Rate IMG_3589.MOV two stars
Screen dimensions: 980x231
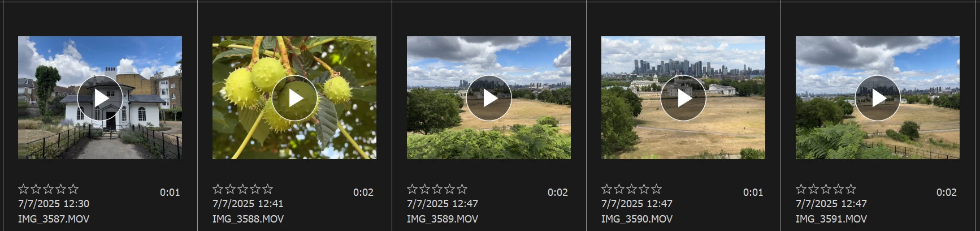point(425,189)
